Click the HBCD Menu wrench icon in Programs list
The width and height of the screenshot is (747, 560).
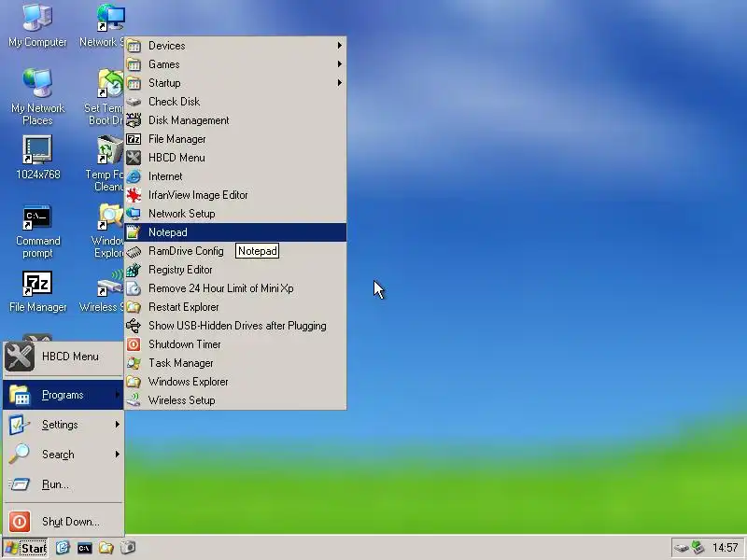pyautogui.click(x=134, y=158)
